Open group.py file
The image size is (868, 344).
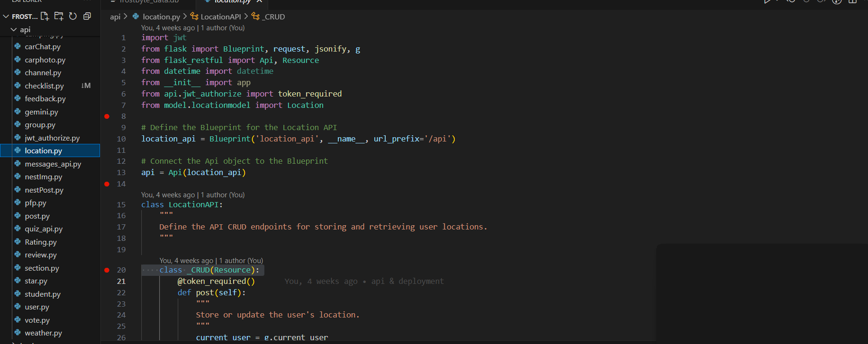(x=40, y=125)
